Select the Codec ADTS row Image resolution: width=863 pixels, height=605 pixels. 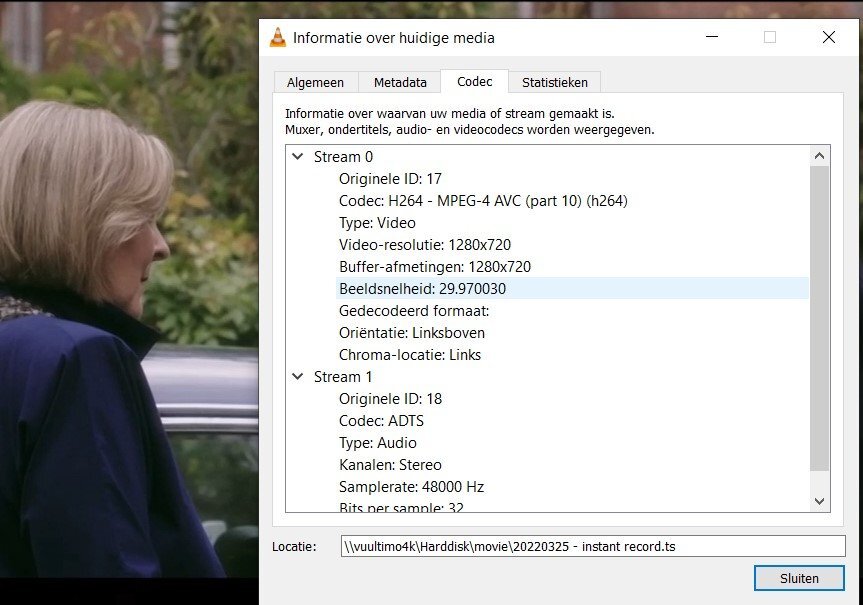click(x=381, y=421)
